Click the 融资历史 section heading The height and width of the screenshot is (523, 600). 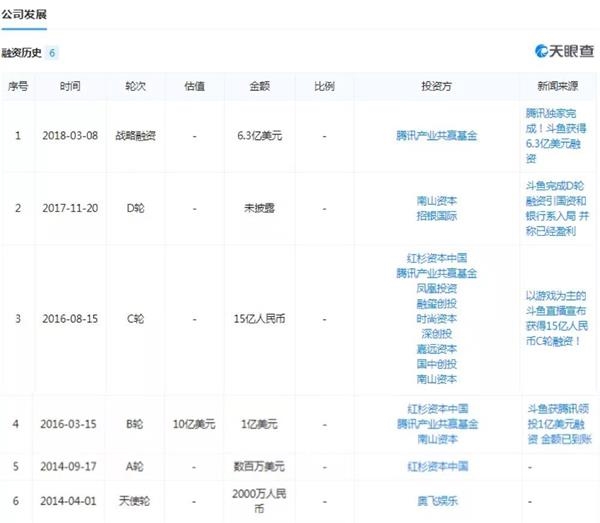coord(23,52)
